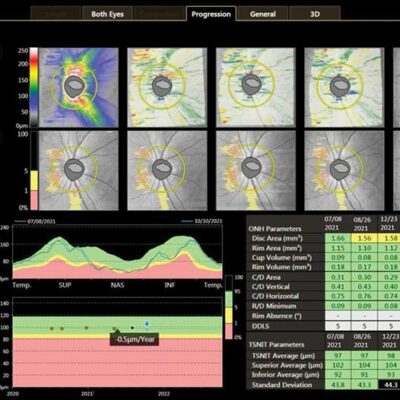Click the -0.5µm/Year rate tooltip
The image size is (400, 400).
pos(134,339)
